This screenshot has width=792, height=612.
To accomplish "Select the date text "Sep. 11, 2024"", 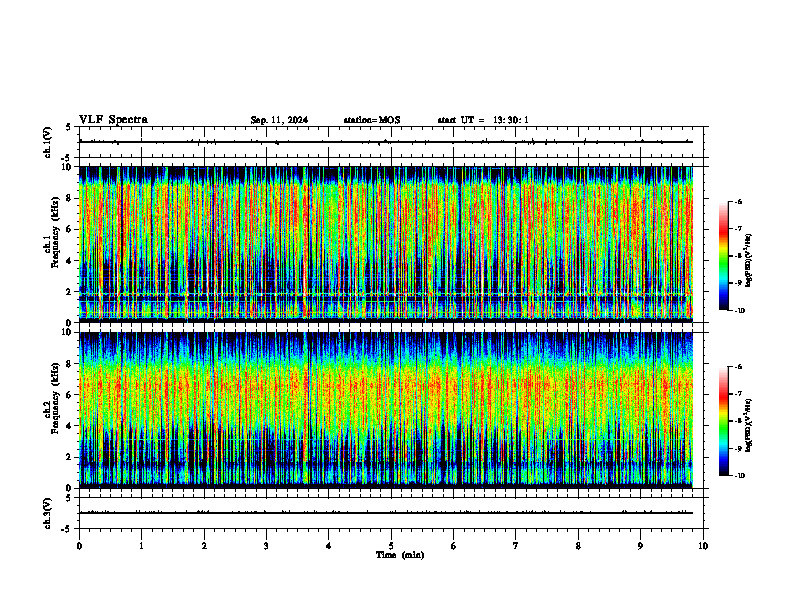I will coord(279,120).
